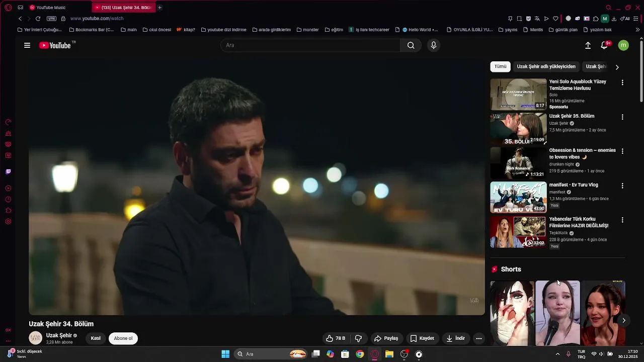Open options for Obsession & tension video
Screen dimensions: 644x362
click(622, 151)
